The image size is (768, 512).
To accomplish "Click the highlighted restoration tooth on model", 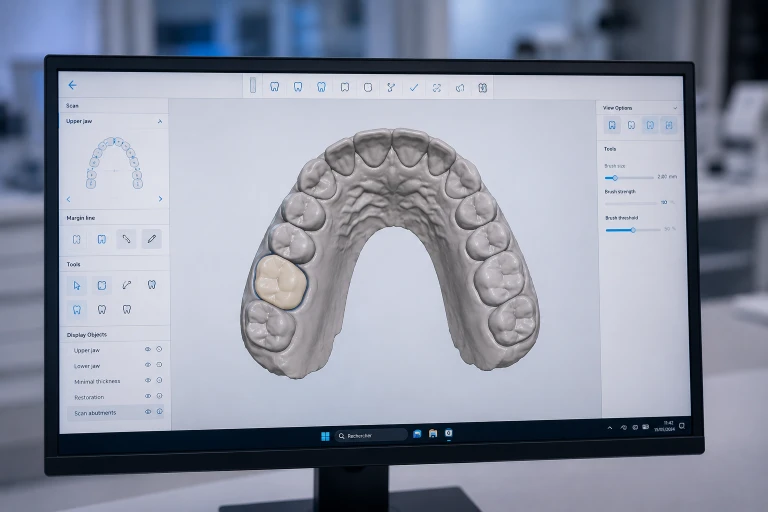I will (280, 281).
